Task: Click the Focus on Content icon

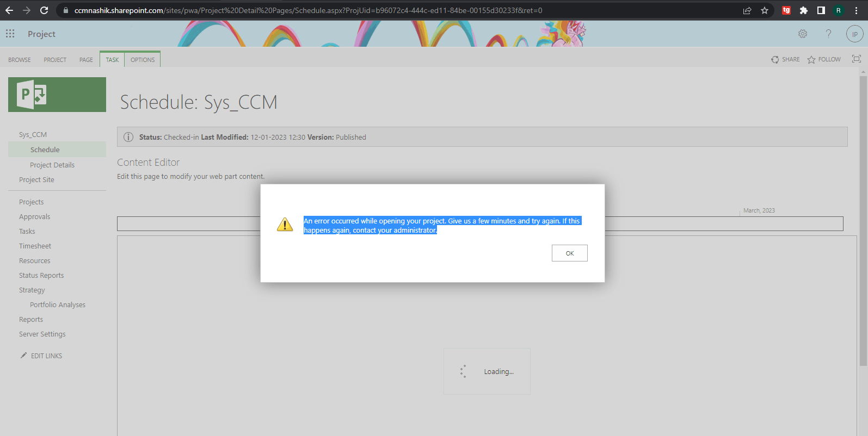Action: [857, 59]
